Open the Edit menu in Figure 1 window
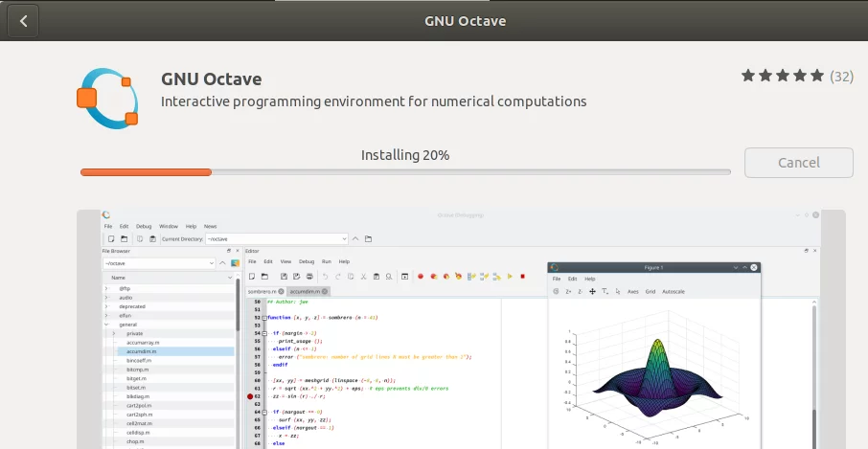Viewport: 868px width, 449px height. click(x=572, y=280)
